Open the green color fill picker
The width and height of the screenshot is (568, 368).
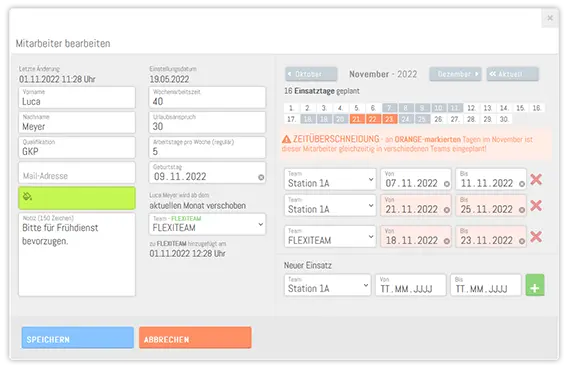click(77, 198)
